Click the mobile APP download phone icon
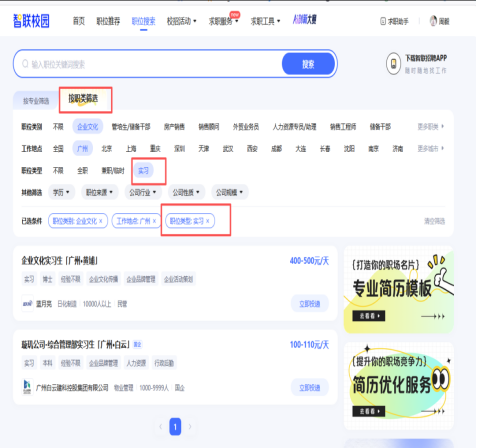This screenshot has width=477, height=448. (393, 63)
